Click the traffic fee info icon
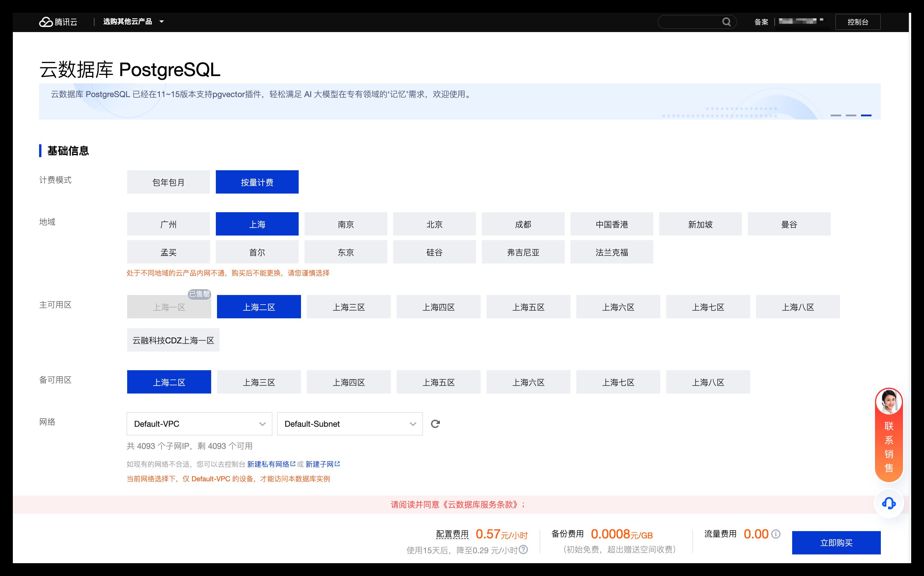Image resolution: width=924 pixels, height=576 pixels. 776,534
